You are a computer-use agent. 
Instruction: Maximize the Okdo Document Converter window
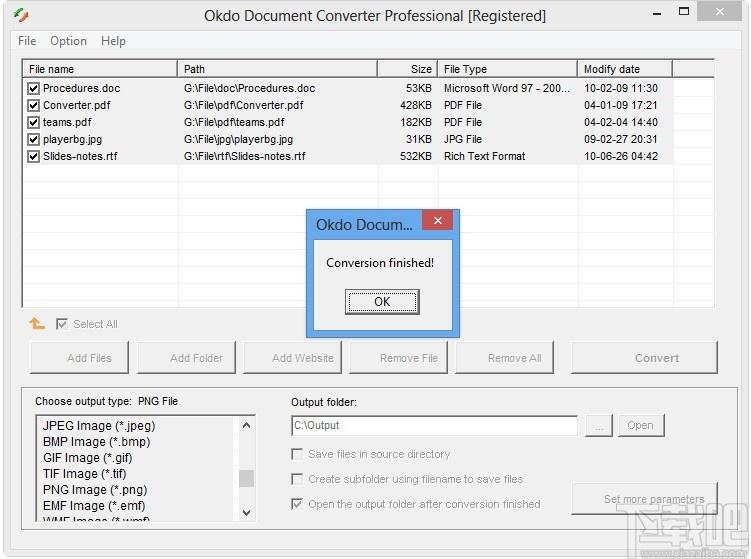tap(684, 11)
